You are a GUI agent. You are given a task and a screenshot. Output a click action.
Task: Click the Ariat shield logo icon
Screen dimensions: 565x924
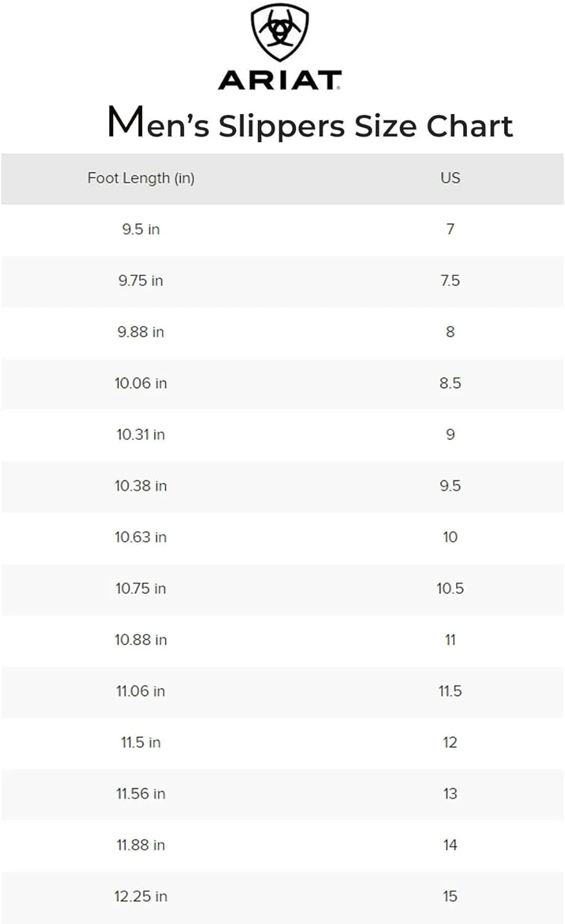(280, 33)
